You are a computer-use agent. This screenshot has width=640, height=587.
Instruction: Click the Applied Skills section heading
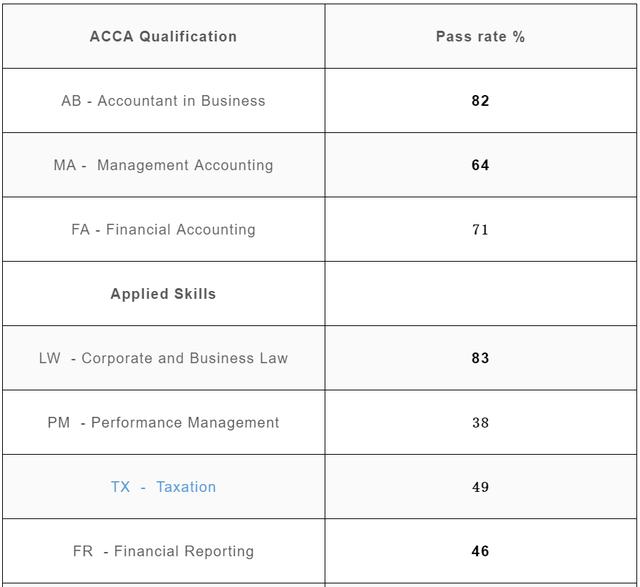coord(163,294)
